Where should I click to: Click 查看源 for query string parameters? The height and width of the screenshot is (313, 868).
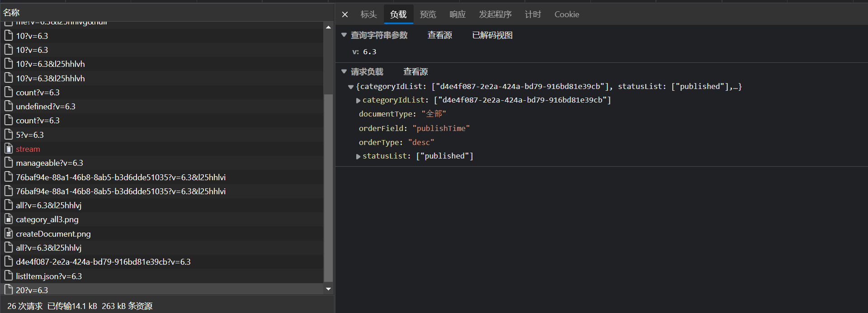[439, 35]
